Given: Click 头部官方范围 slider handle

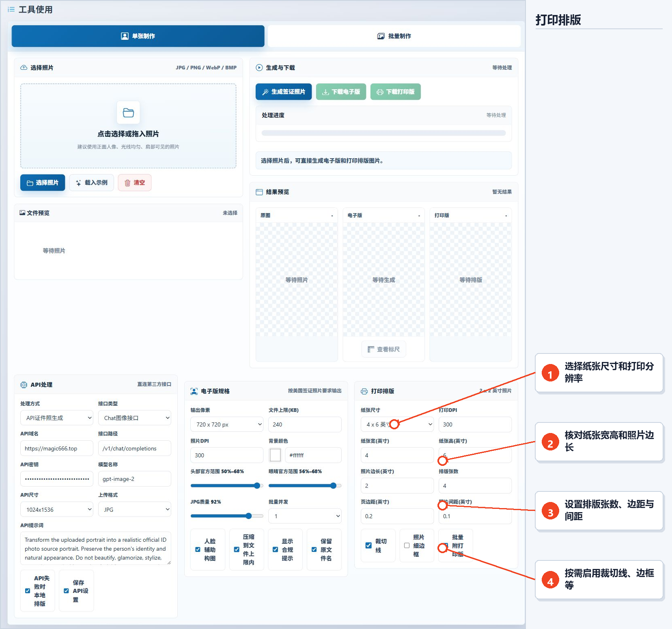Looking at the screenshot, I should (x=257, y=486).
